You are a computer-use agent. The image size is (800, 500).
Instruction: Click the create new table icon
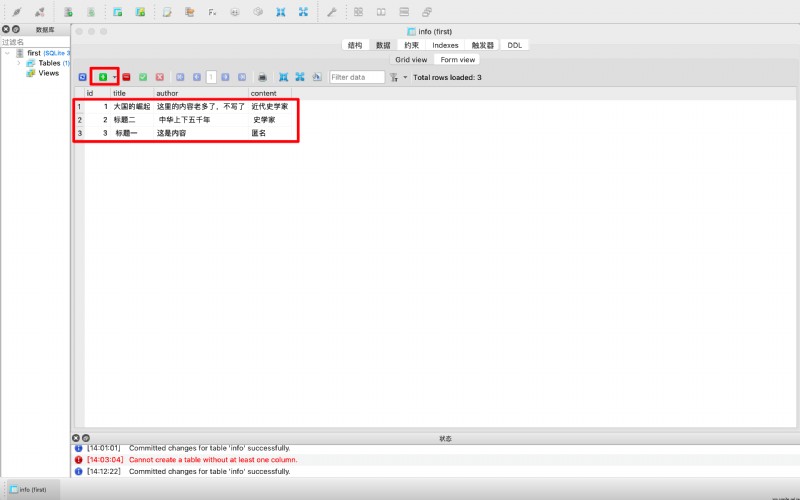[118, 12]
